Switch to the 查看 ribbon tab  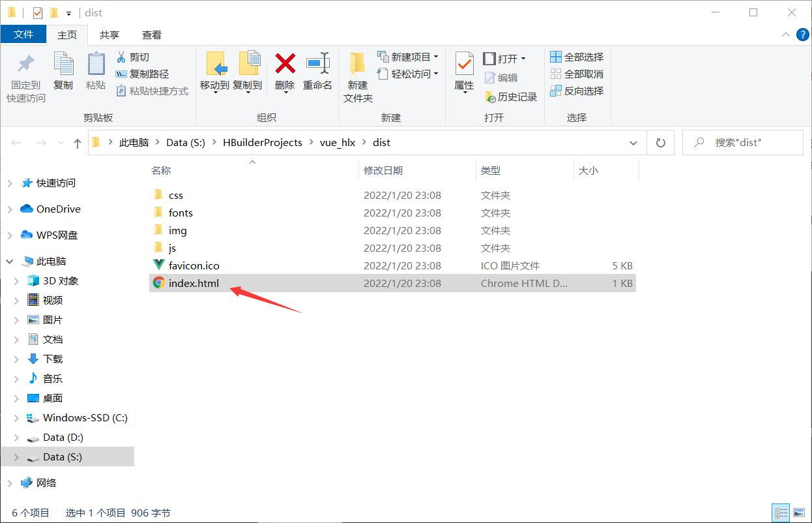[151, 35]
